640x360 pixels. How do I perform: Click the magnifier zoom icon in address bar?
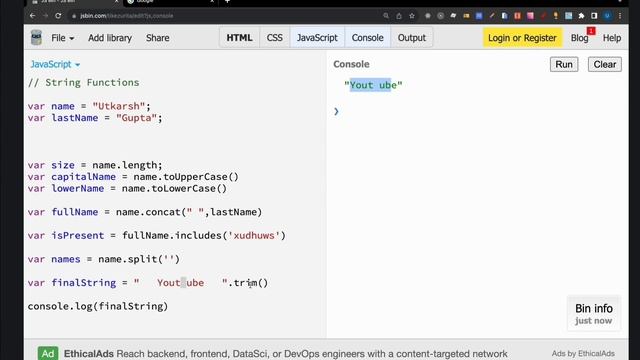[386, 16]
